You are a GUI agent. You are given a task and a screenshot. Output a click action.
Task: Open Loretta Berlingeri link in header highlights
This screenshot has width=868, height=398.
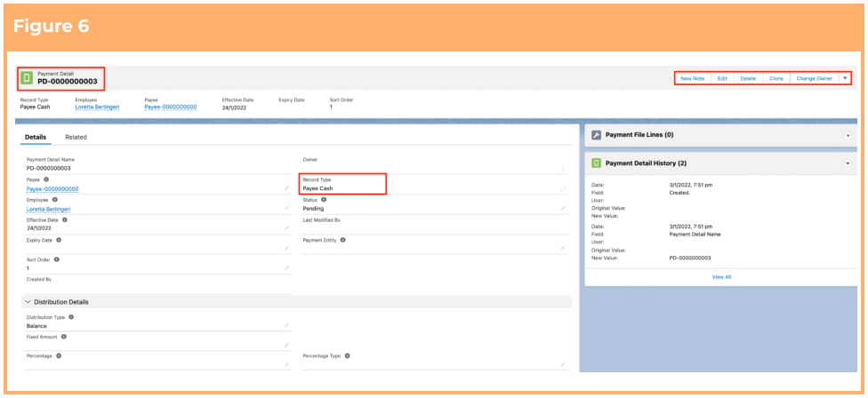tap(98, 107)
